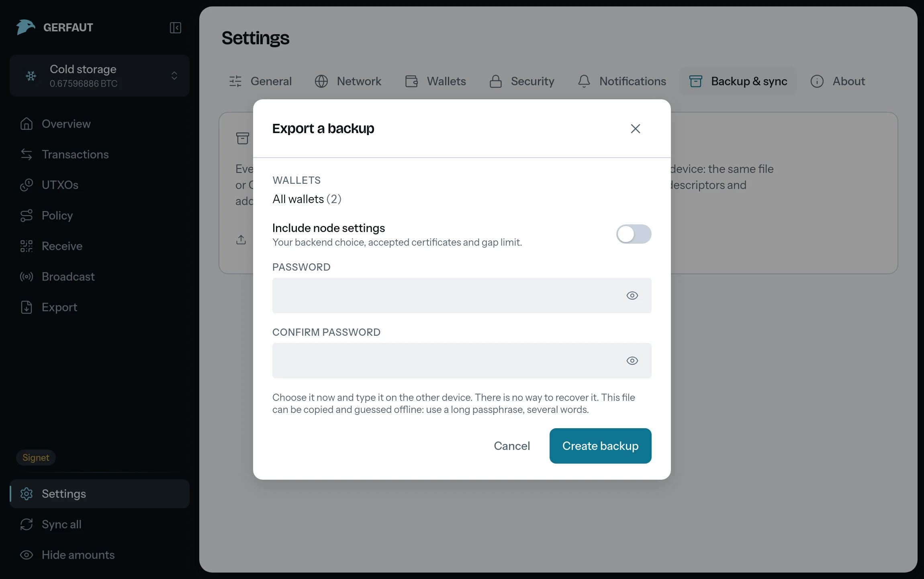
Task: Close the Export a backup dialog
Action: tap(636, 129)
